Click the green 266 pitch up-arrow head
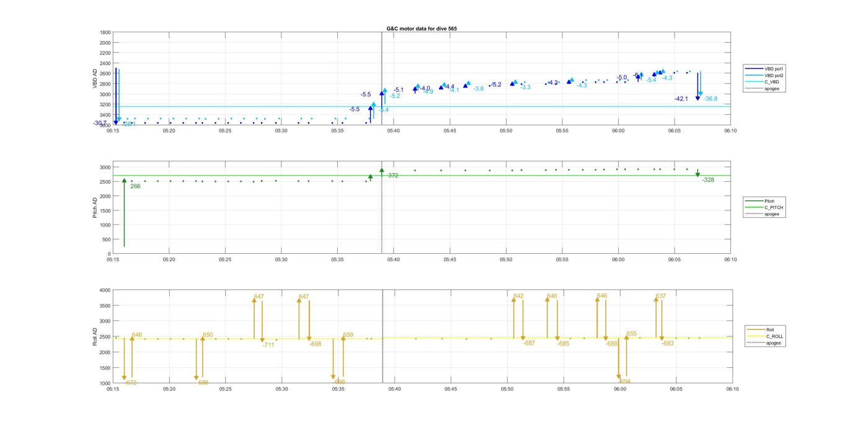This screenshot has height=430, width=868. pyautogui.click(x=124, y=181)
